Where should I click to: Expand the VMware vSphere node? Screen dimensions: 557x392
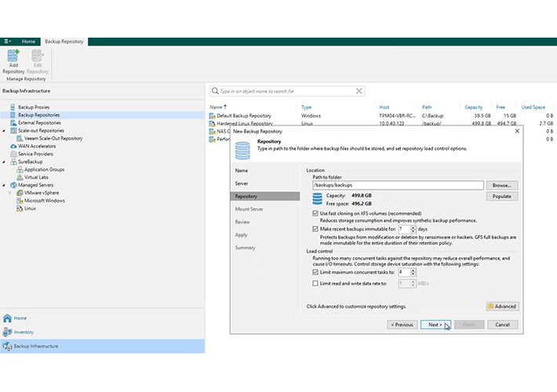10,193
